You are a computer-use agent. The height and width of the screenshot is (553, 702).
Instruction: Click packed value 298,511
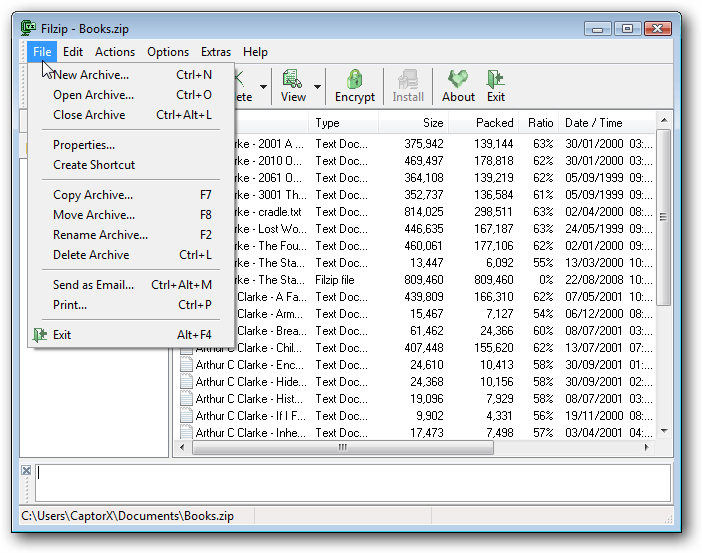coord(493,212)
